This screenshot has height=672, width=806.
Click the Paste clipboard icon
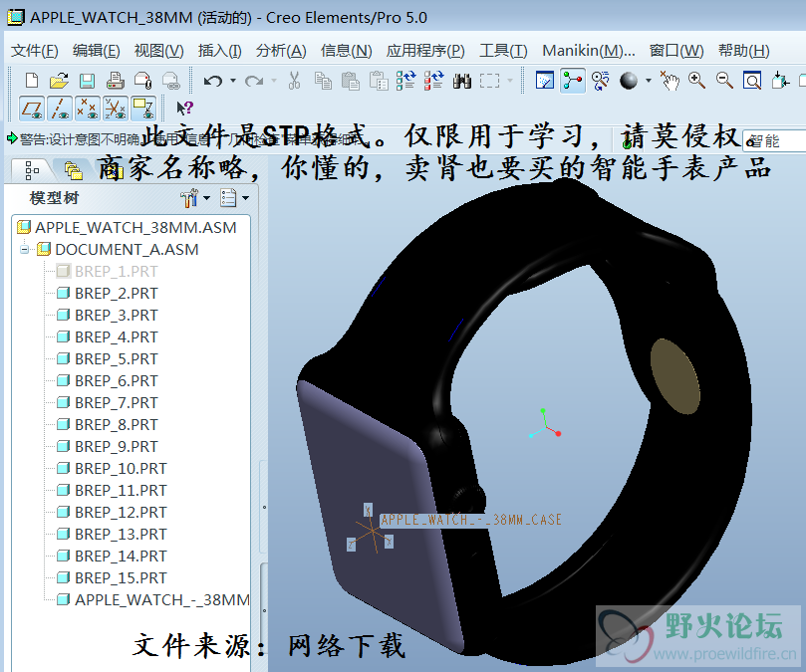(x=350, y=81)
